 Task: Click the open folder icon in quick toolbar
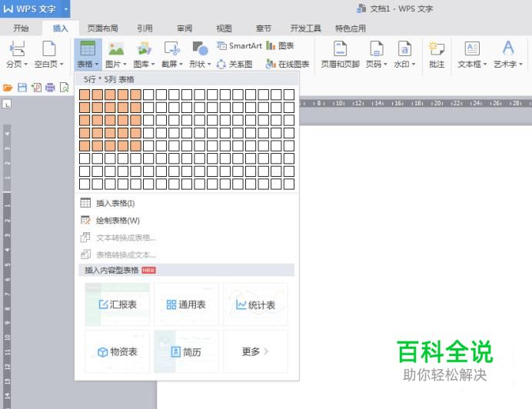tap(8, 88)
